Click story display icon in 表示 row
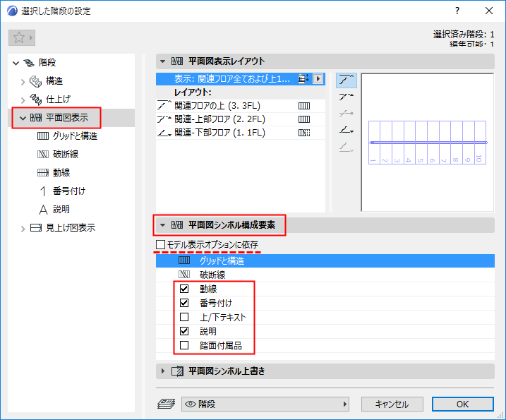 point(303,79)
